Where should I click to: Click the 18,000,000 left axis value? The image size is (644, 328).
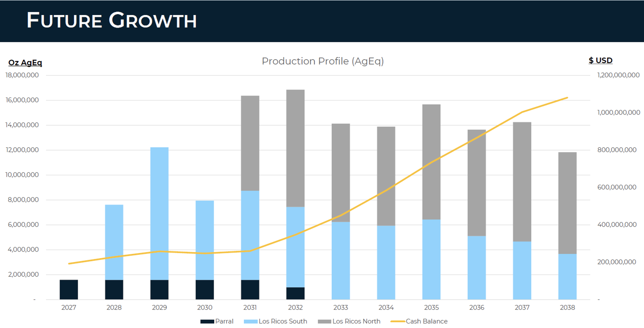click(22, 75)
